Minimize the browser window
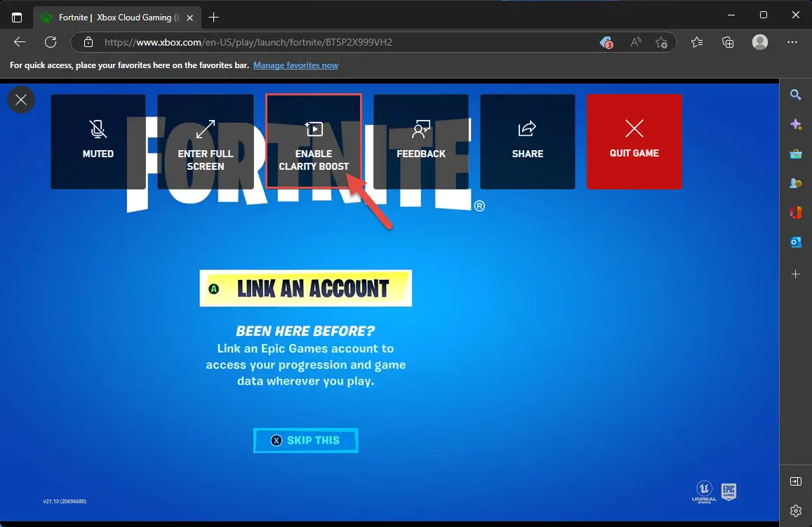 (731, 15)
